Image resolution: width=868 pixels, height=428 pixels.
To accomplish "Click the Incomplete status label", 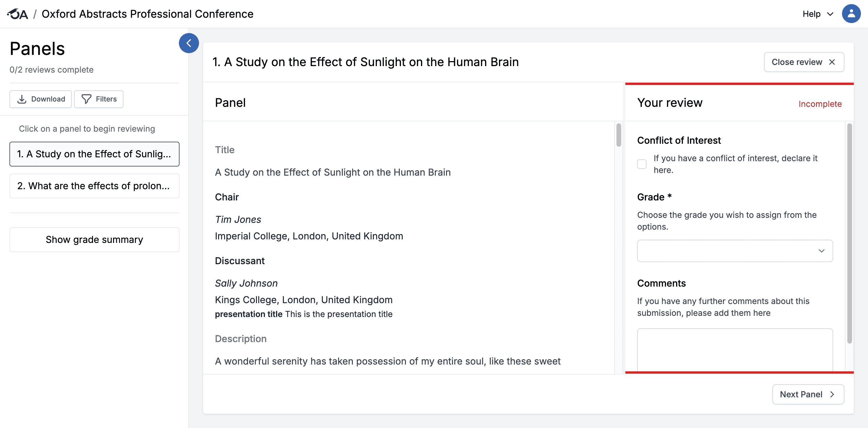I will [x=820, y=104].
